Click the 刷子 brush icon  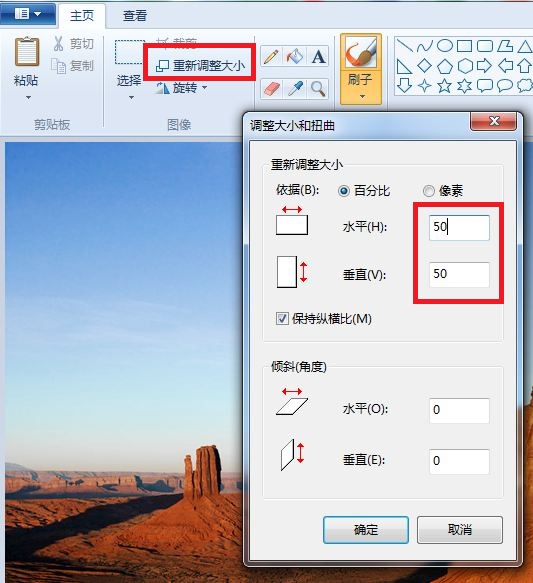(361, 52)
